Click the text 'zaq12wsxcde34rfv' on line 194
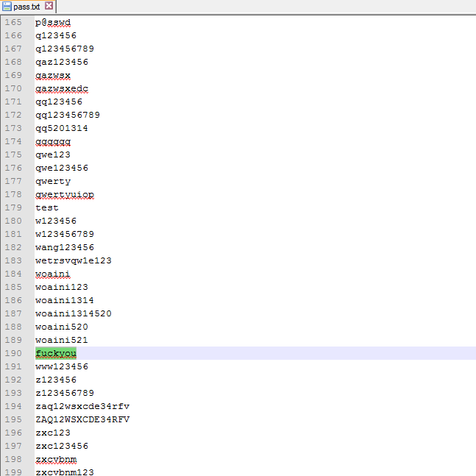 82,407
